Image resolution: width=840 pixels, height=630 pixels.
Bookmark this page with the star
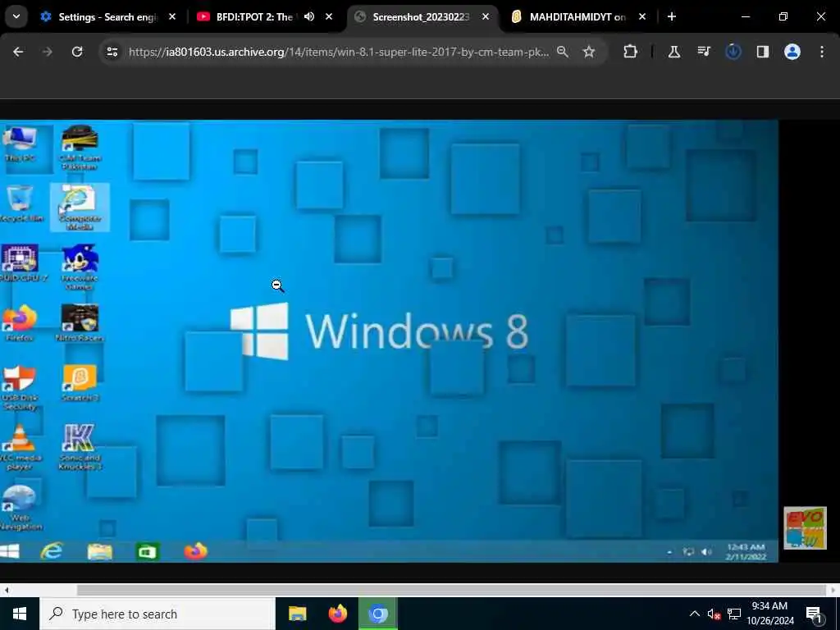point(589,52)
